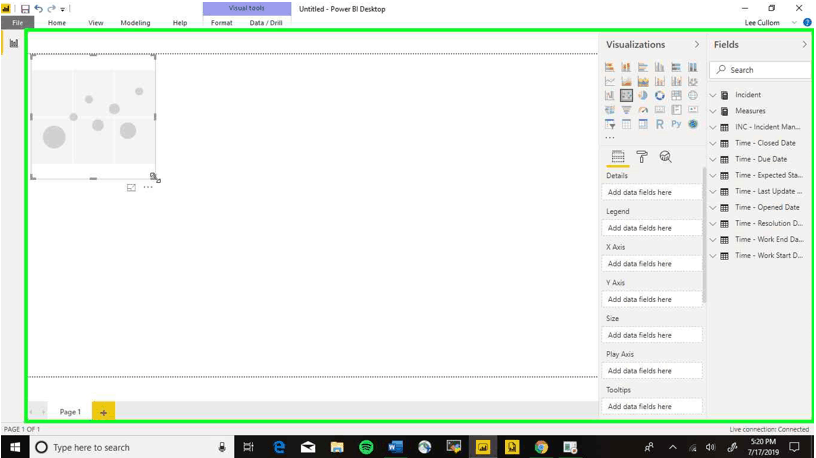
Task: Select the Slicer visual
Action: point(609,124)
